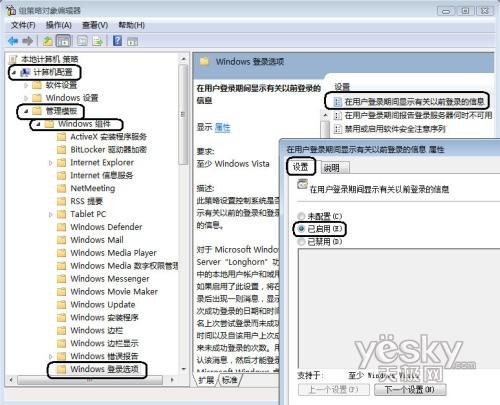
Task: Click the Back arrow toolbar icon
Action: [13, 41]
